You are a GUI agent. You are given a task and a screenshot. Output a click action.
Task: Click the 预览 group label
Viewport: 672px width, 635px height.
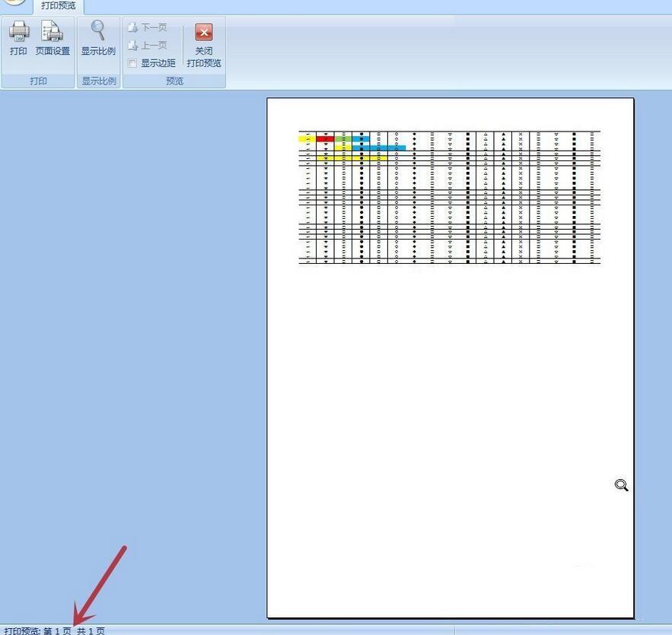pos(174,81)
